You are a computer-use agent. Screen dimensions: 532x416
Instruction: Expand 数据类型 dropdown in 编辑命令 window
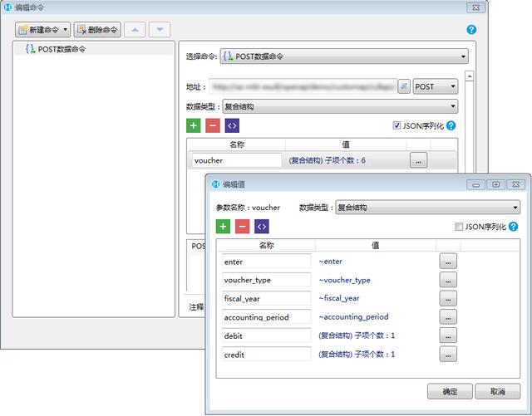tap(340, 106)
